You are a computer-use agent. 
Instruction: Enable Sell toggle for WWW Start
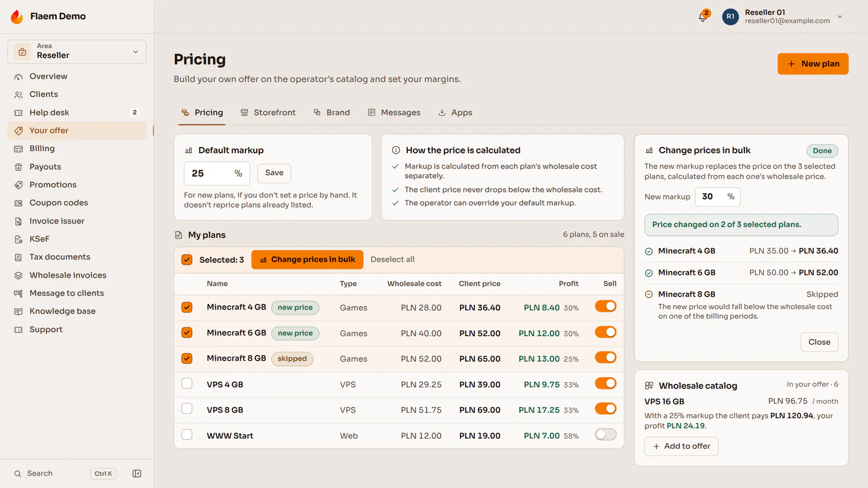pyautogui.click(x=605, y=434)
